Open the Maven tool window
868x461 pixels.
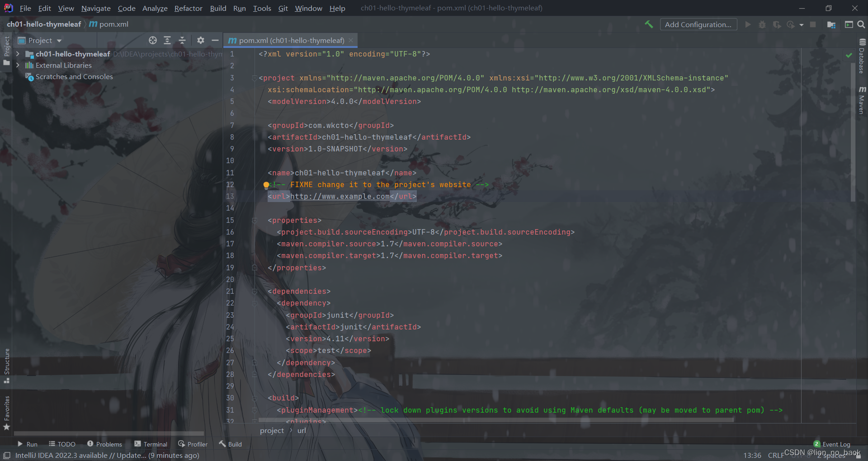click(862, 100)
